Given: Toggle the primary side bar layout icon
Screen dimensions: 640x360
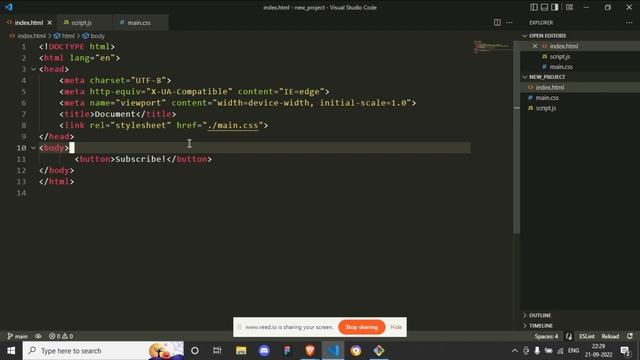Looking at the screenshot, I should [x=534, y=7].
